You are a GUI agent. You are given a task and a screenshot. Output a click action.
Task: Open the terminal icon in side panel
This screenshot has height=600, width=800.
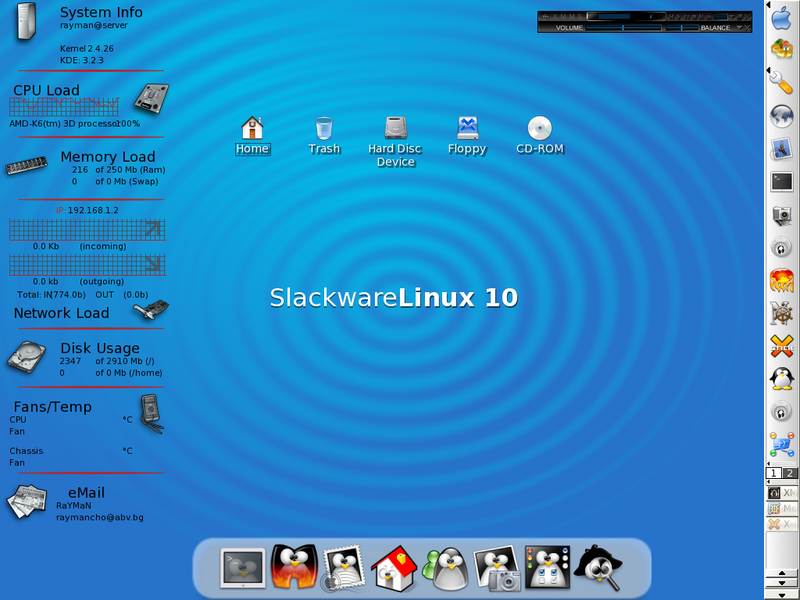point(782,182)
